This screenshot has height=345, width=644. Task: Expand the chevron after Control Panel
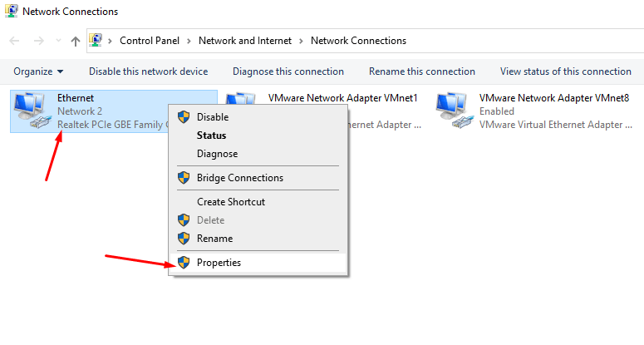(189, 40)
